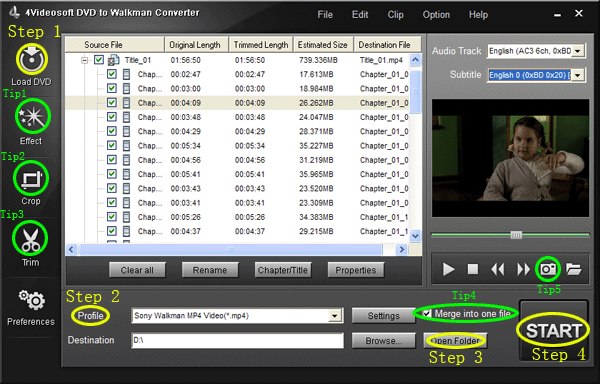Viewport: 600px width, 384px height.
Task: Click the START conversion button
Action: pyautogui.click(x=553, y=330)
